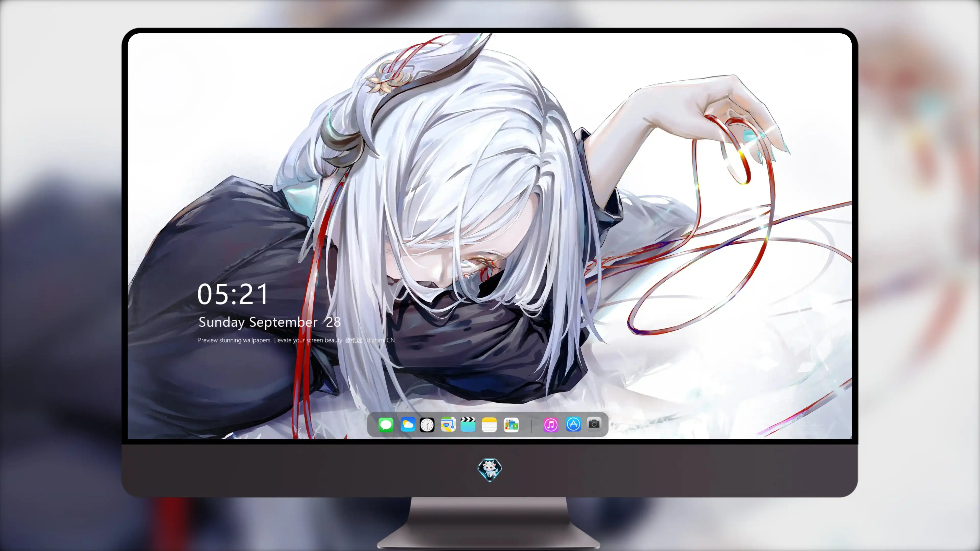The width and height of the screenshot is (980, 551).
Task: Open the green Messages app in dock
Action: click(x=386, y=425)
